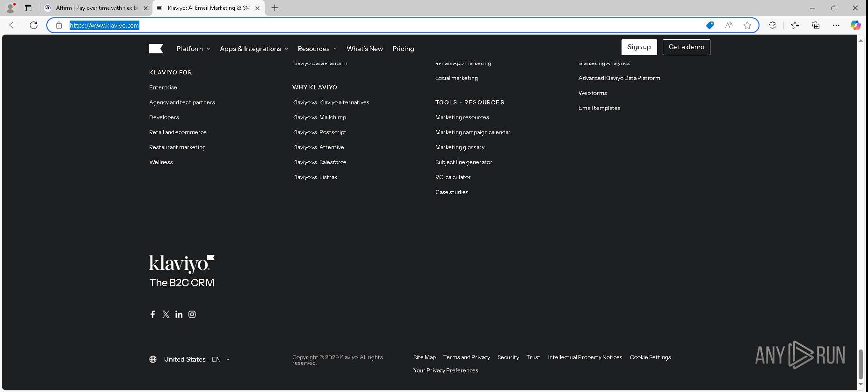Open Klaviyo vs. Salesforce comparison
This screenshot has height=392, width=868.
point(319,162)
